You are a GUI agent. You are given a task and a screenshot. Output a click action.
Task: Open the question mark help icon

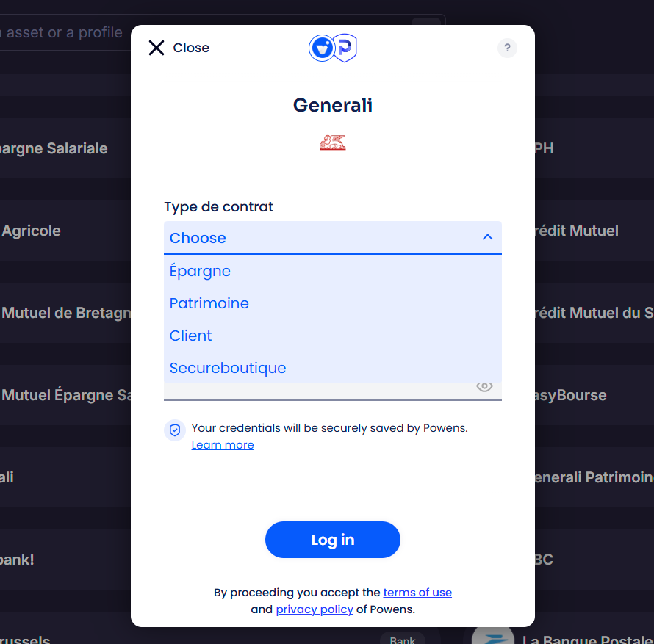pyautogui.click(x=507, y=48)
